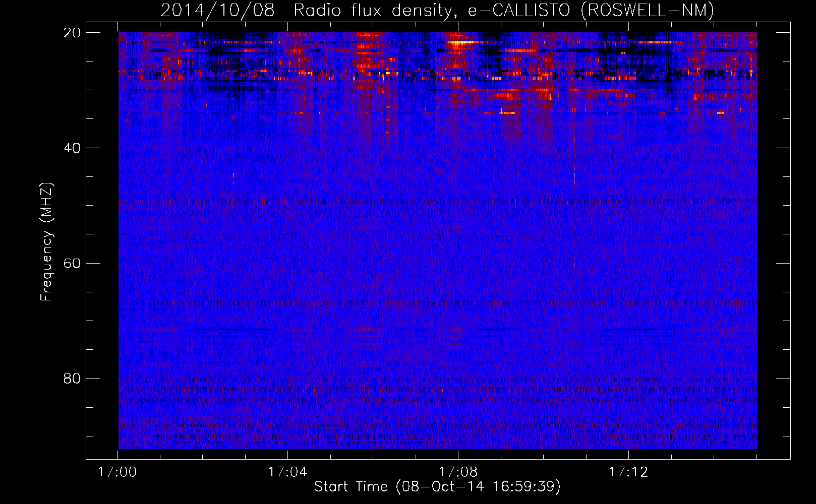This screenshot has width=816, height=504.
Task: Click the 17:04 time tick label
Action: [288, 472]
